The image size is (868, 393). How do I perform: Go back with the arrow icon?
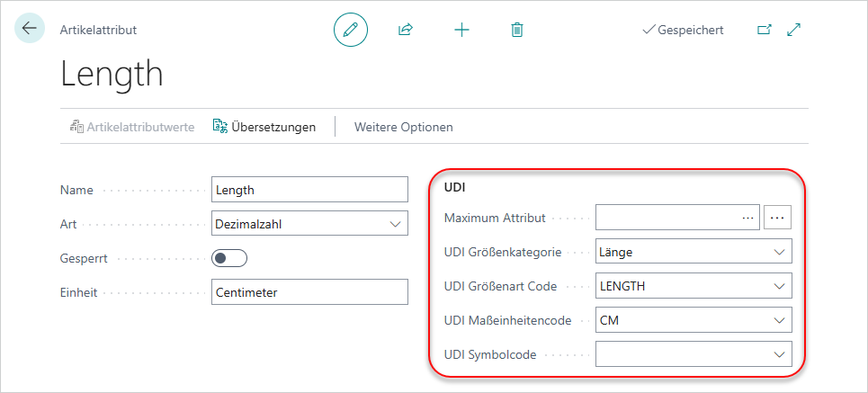pos(30,28)
